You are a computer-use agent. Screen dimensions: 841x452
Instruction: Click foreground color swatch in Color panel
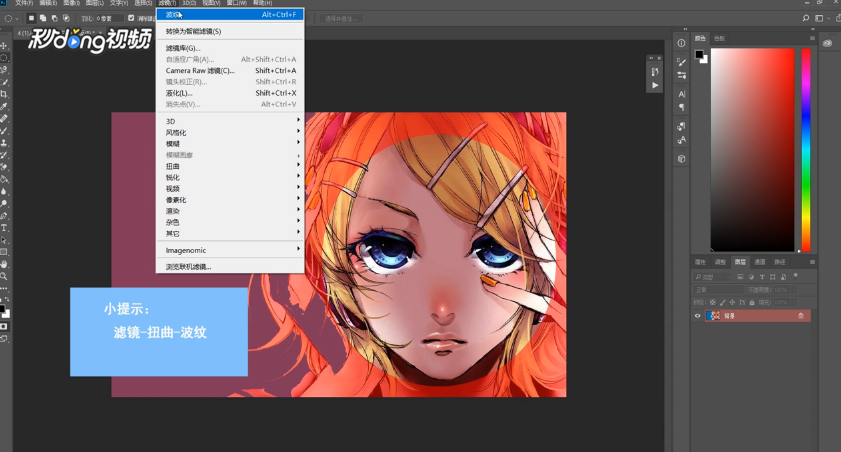tap(699, 54)
